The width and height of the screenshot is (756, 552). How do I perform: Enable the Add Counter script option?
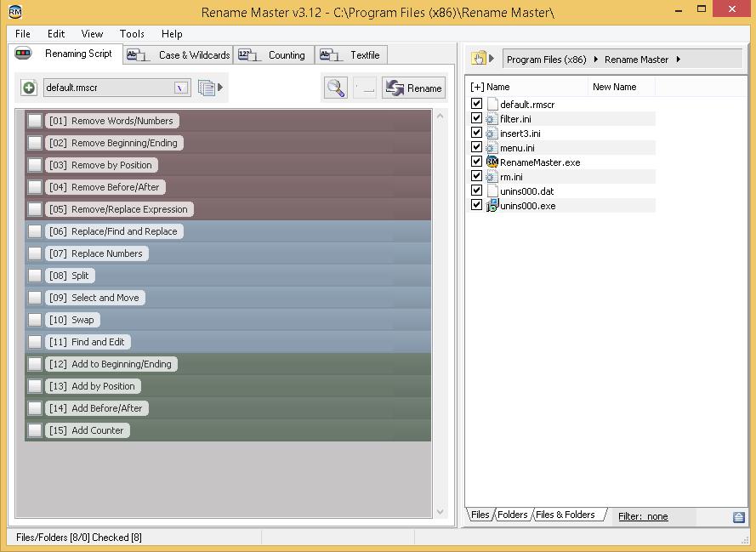click(x=34, y=430)
